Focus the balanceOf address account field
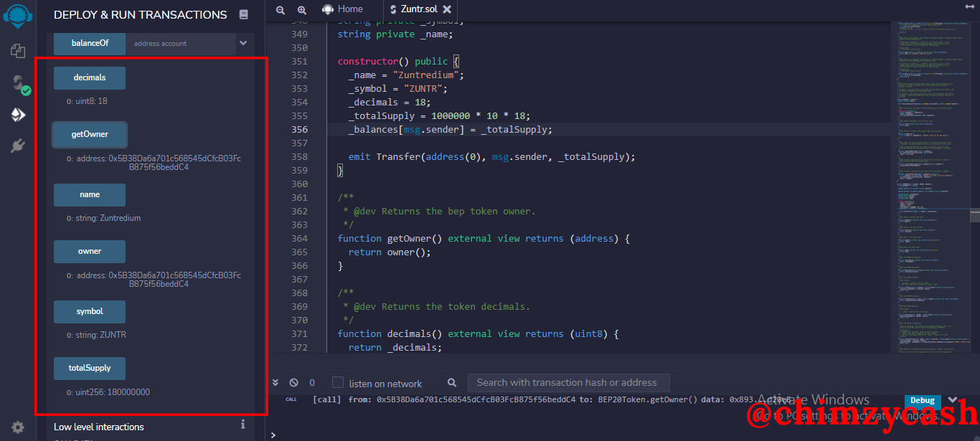 (x=181, y=43)
